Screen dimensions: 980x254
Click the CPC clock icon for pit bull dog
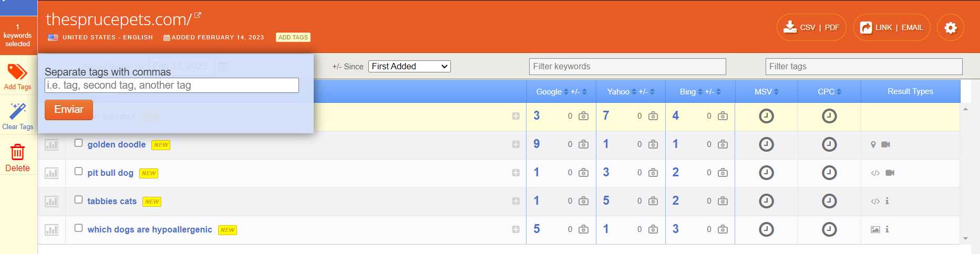tap(829, 173)
